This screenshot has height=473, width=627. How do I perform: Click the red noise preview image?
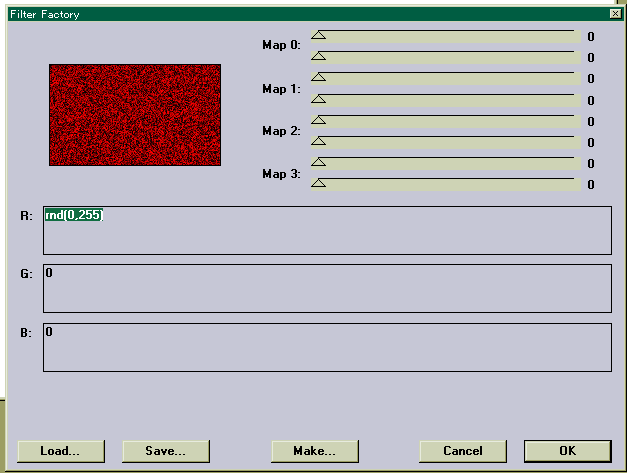[x=135, y=115]
